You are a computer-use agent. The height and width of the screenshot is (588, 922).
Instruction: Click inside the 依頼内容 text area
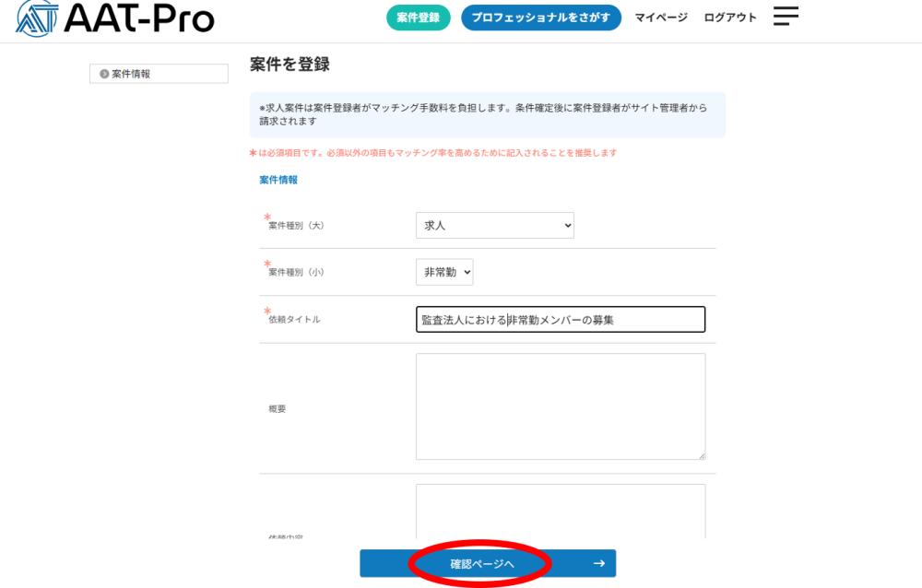[561, 510]
